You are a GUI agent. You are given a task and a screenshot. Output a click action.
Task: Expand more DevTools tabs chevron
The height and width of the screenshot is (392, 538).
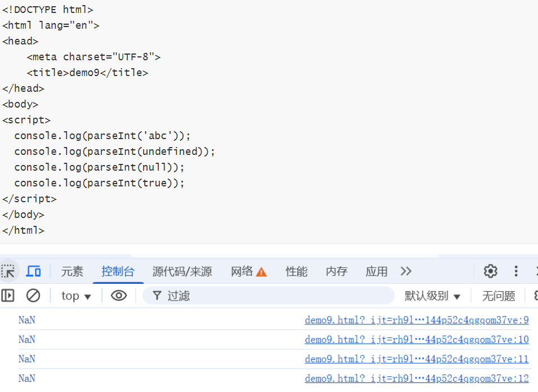click(406, 271)
